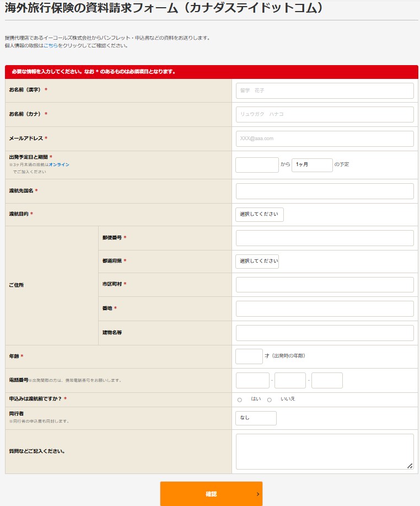
Task: Click the last 電話番号 phone segment field
Action: point(327,381)
